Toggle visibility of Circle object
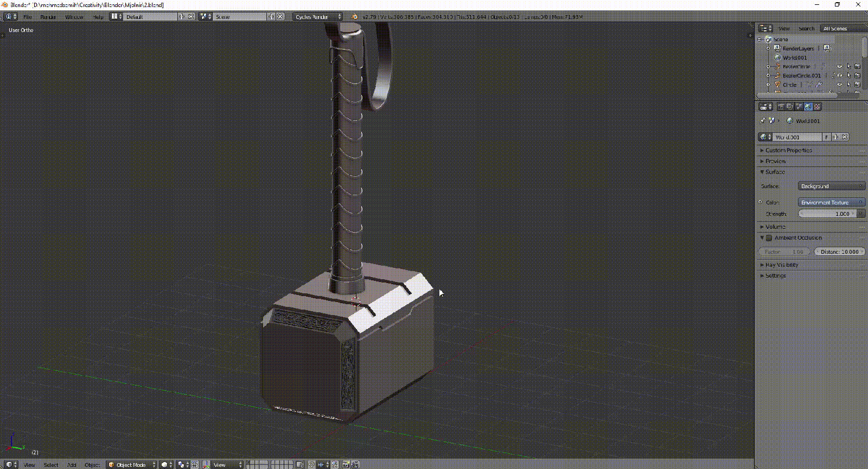Screen dimensions: 868x469 click(840, 85)
